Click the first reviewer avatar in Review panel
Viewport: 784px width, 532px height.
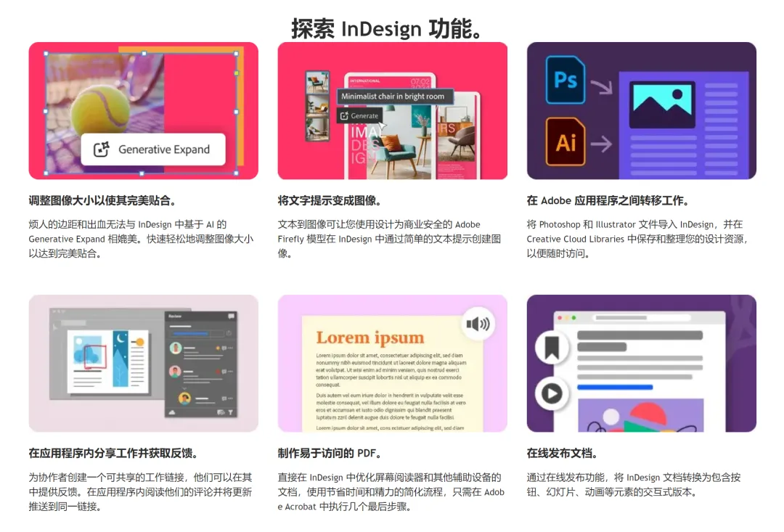(x=176, y=348)
